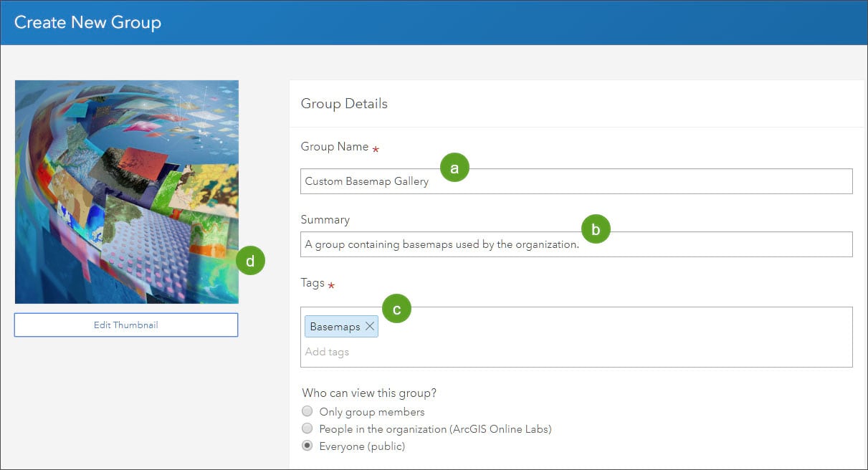Viewport: 868px width, 470px height.
Task: Click the Add tags placeholder field
Action: (328, 352)
